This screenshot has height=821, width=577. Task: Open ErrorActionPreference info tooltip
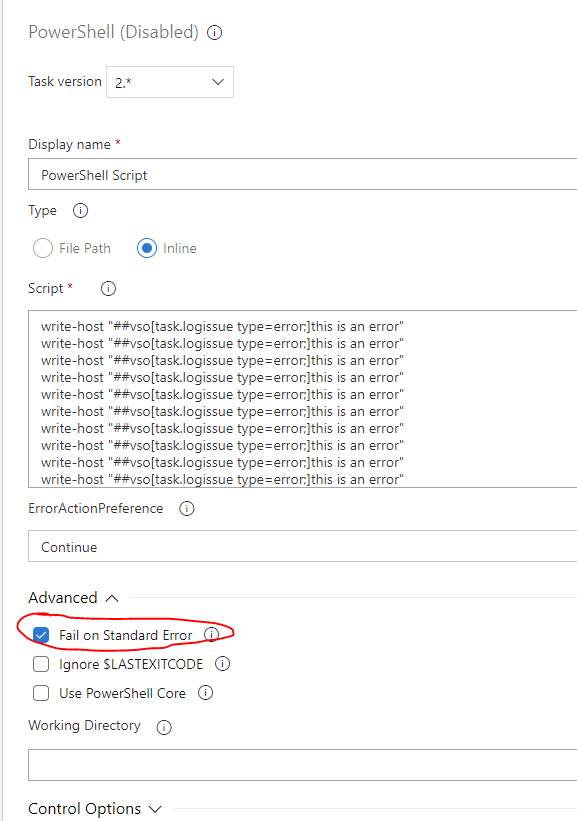pyautogui.click(x=186, y=508)
